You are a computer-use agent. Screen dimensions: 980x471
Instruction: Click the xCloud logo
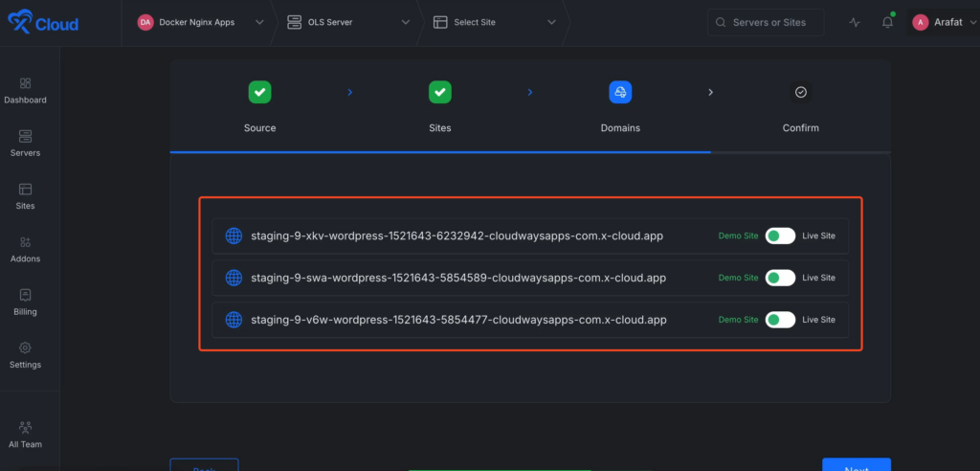[43, 23]
